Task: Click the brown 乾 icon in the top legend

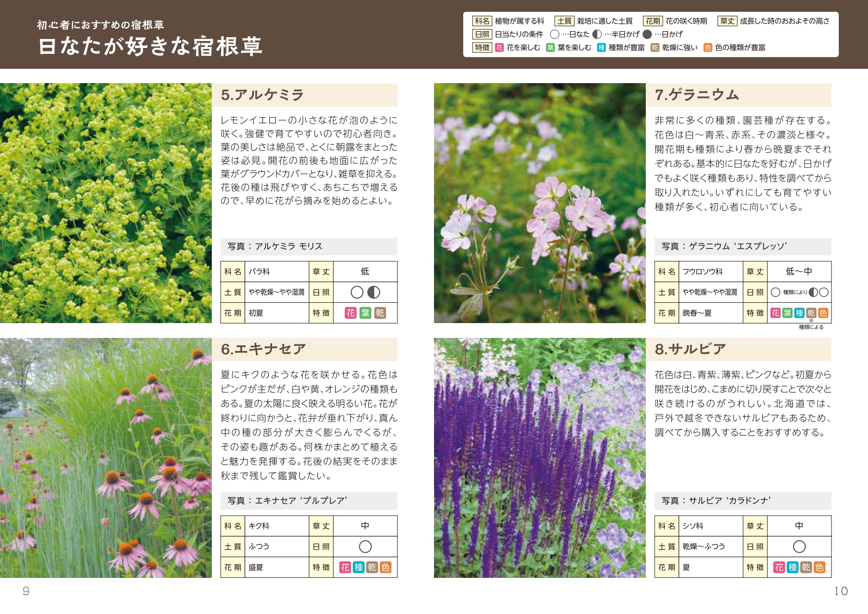Action: pos(655,47)
